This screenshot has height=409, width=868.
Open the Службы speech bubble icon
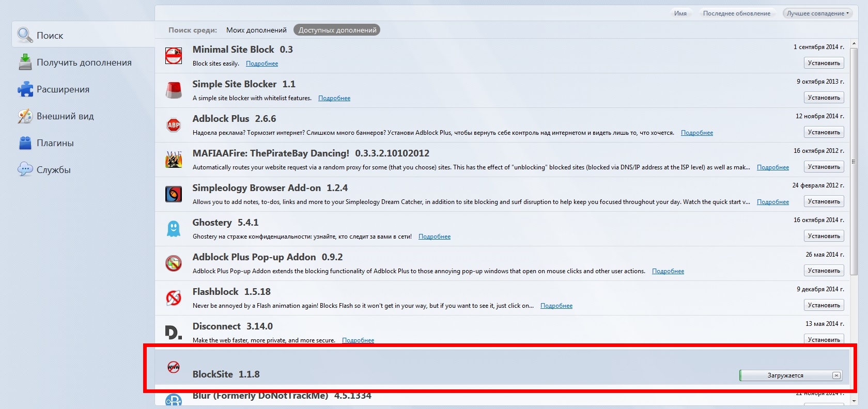(25, 169)
